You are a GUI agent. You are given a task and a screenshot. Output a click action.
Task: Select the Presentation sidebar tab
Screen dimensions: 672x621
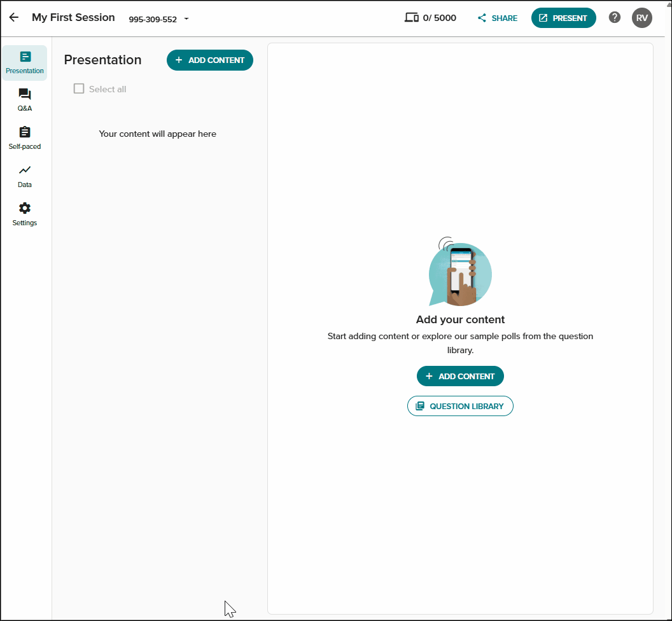point(25,62)
